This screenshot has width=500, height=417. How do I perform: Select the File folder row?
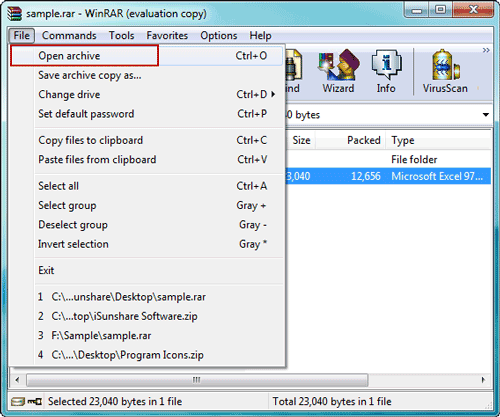[388, 160]
